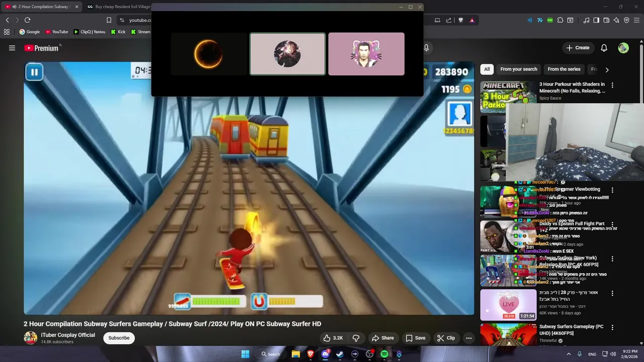Create a clip with the Clip button

pos(446,338)
